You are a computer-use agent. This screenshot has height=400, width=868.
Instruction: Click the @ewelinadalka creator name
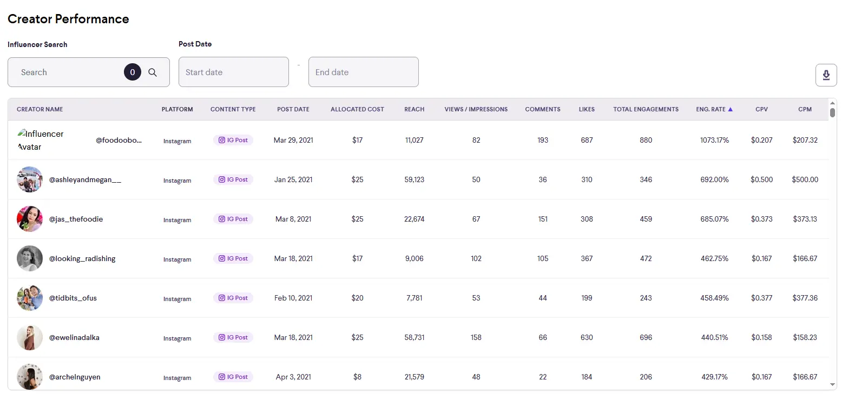pos(74,337)
